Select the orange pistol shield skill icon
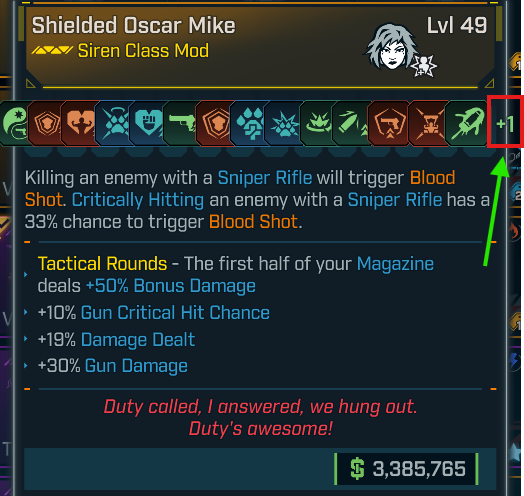This screenshot has height=496, width=524. [390, 123]
